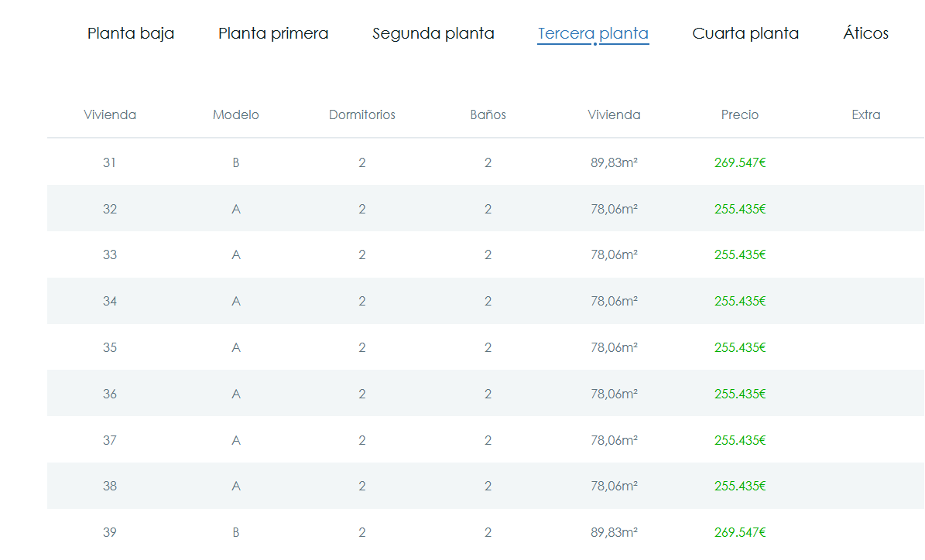The image size is (925, 560).
Task: Click vivienda number 34 cell
Action: 110,302
